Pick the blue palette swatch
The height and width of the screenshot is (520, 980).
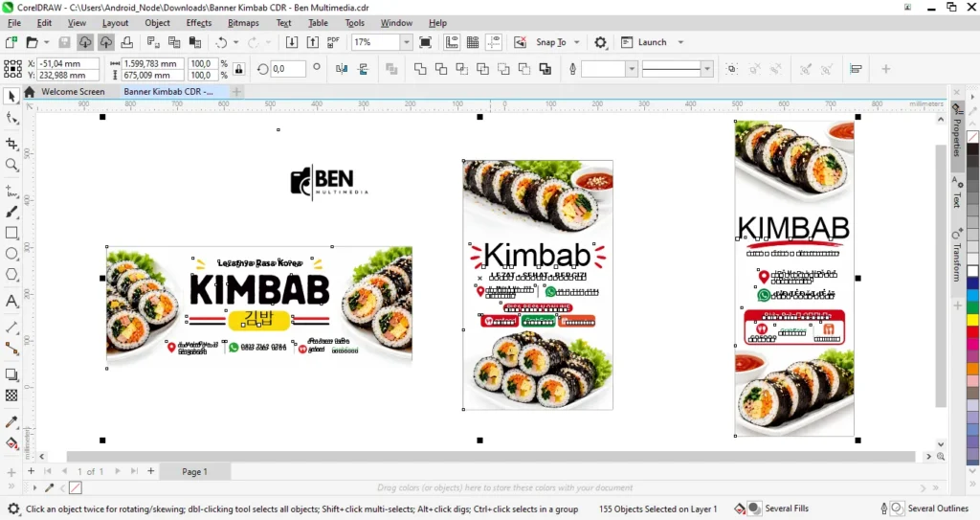(972, 283)
